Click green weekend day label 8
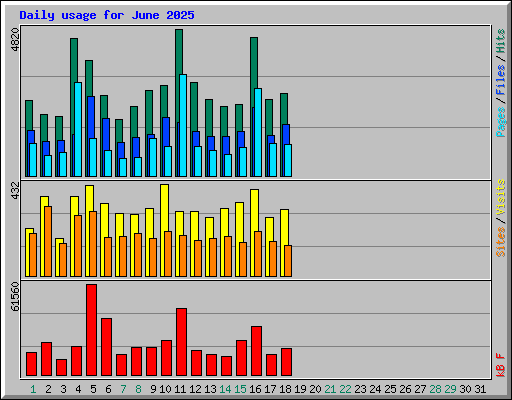 coord(138,389)
